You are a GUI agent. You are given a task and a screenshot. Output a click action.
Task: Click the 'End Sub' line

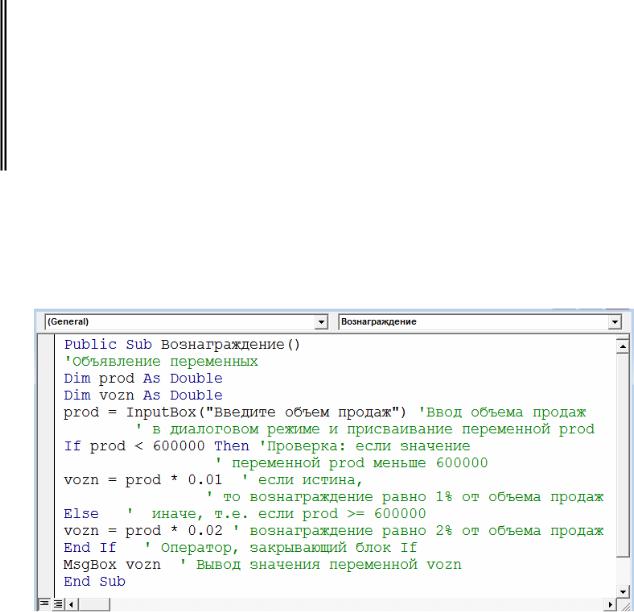tap(95, 581)
